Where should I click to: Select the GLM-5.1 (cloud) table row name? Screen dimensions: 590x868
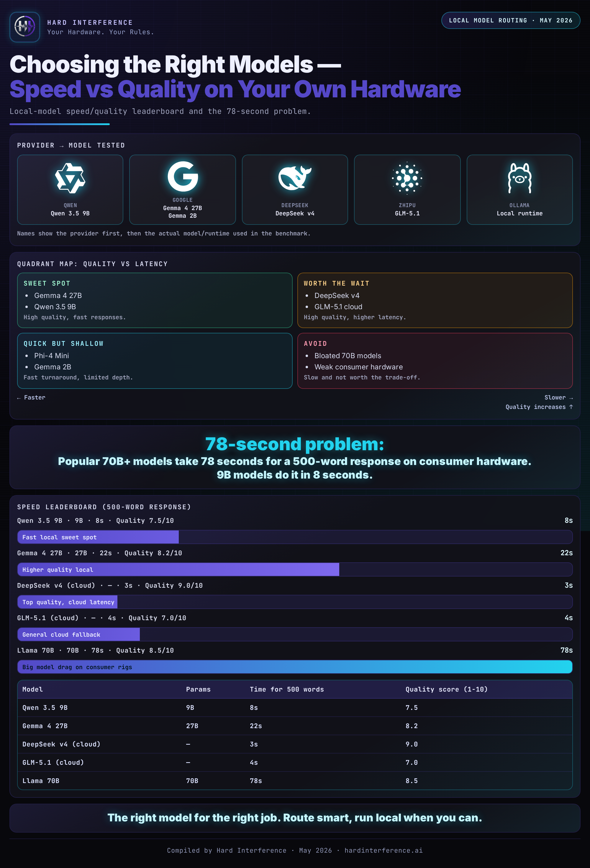[x=53, y=763]
